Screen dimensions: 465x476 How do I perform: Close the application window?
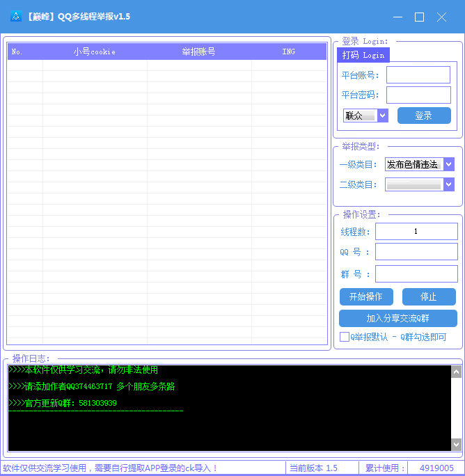click(x=441, y=17)
